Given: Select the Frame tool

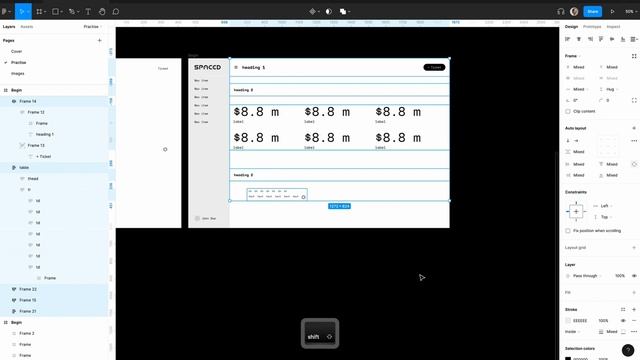Looking at the screenshot, I should pos(39,11).
